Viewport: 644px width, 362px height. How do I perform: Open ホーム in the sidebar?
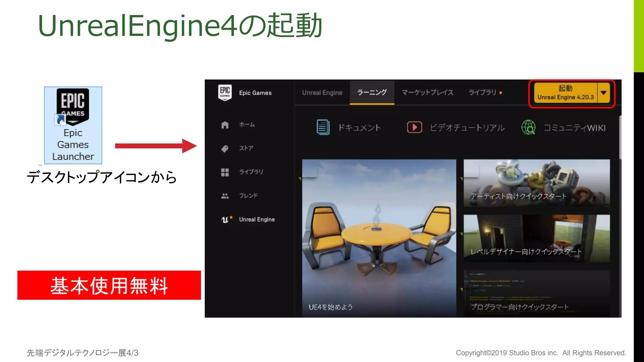pyautogui.click(x=247, y=124)
